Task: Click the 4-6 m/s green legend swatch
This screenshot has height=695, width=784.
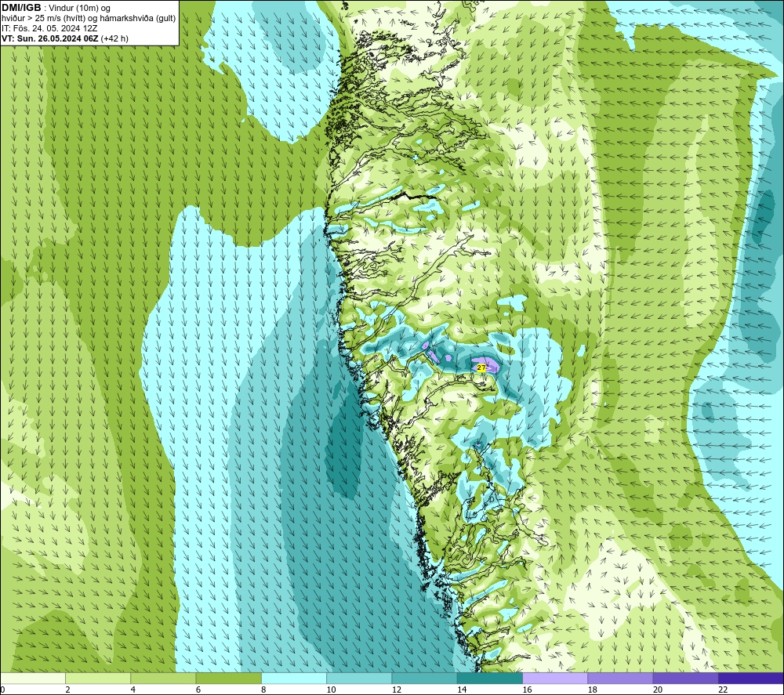Action: pyautogui.click(x=164, y=679)
